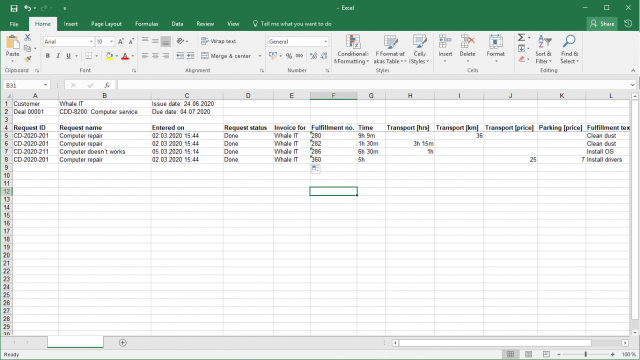Click the Comma style icon
The height and width of the screenshot is (360, 640).
(299, 56)
